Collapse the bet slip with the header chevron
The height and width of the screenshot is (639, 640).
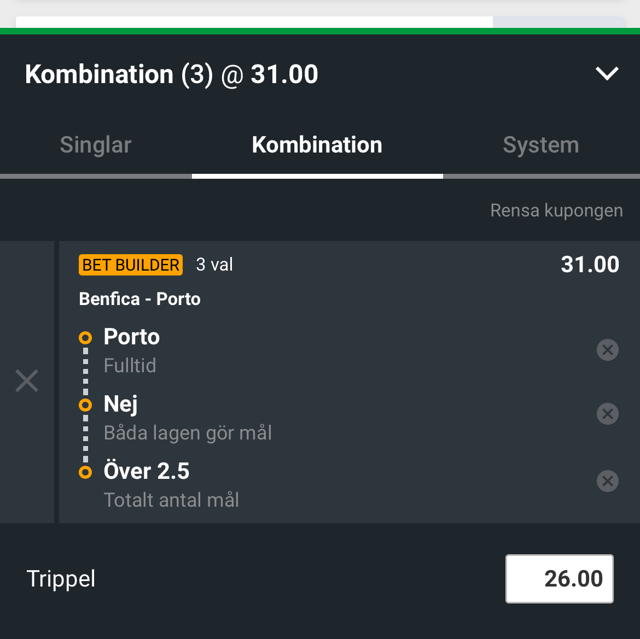(x=607, y=74)
